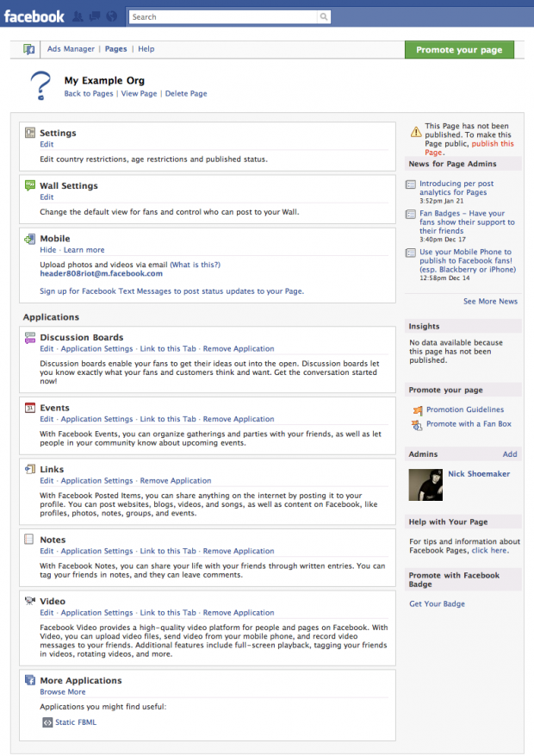Image resolution: width=534 pixels, height=756 pixels.
Task: Edit the Notes application
Action: click(47, 551)
